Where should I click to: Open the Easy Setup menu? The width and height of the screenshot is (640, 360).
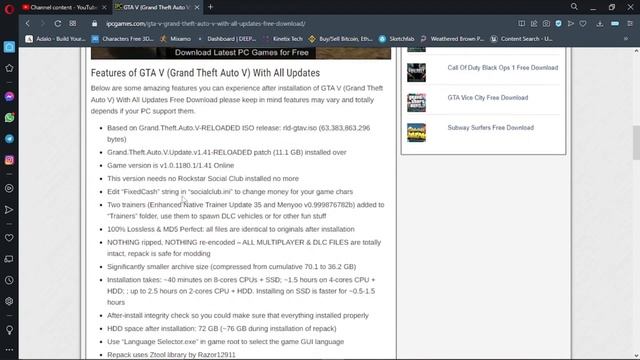[x=630, y=24]
